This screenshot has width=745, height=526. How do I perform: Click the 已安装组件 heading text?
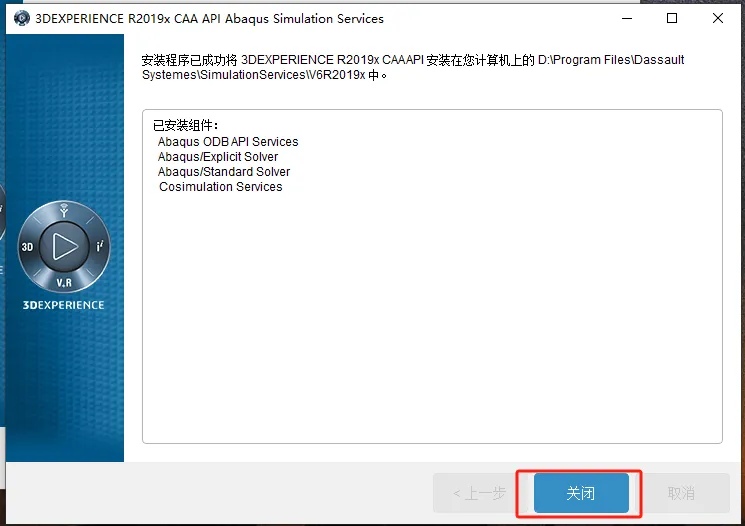tap(186, 125)
